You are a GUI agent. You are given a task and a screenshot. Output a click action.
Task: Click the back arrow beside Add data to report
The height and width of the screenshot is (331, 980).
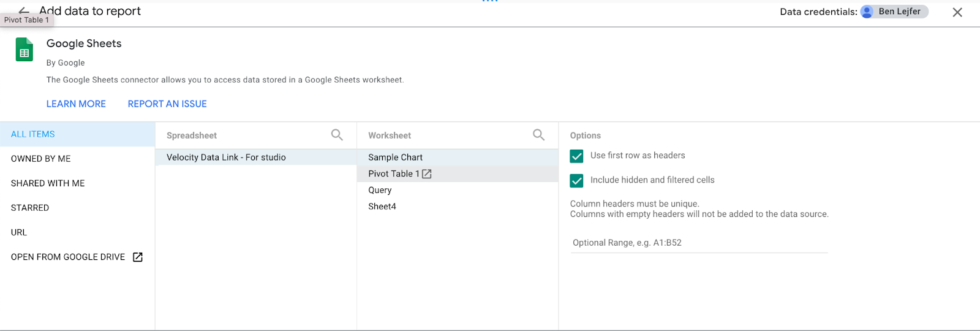pos(24,10)
